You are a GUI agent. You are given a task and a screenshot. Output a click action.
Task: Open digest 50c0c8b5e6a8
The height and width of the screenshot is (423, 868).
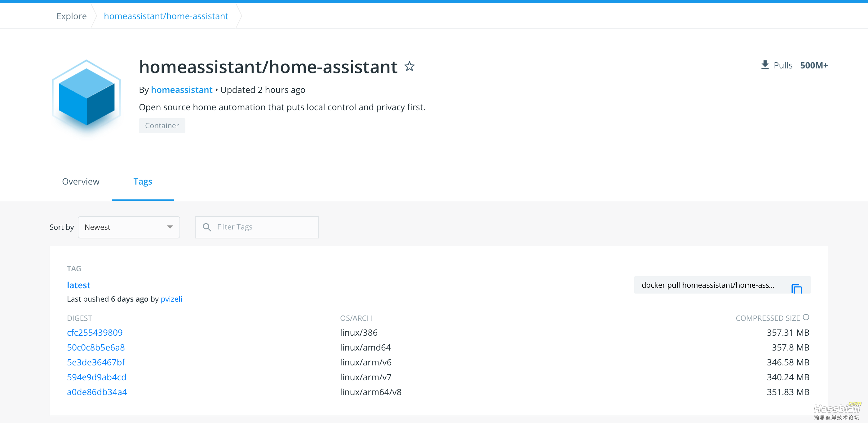(x=96, y=347)
